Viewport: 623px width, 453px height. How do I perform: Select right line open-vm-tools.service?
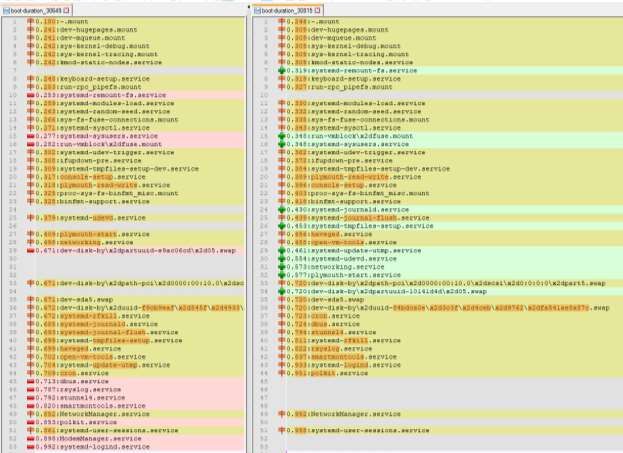(341, 242)
